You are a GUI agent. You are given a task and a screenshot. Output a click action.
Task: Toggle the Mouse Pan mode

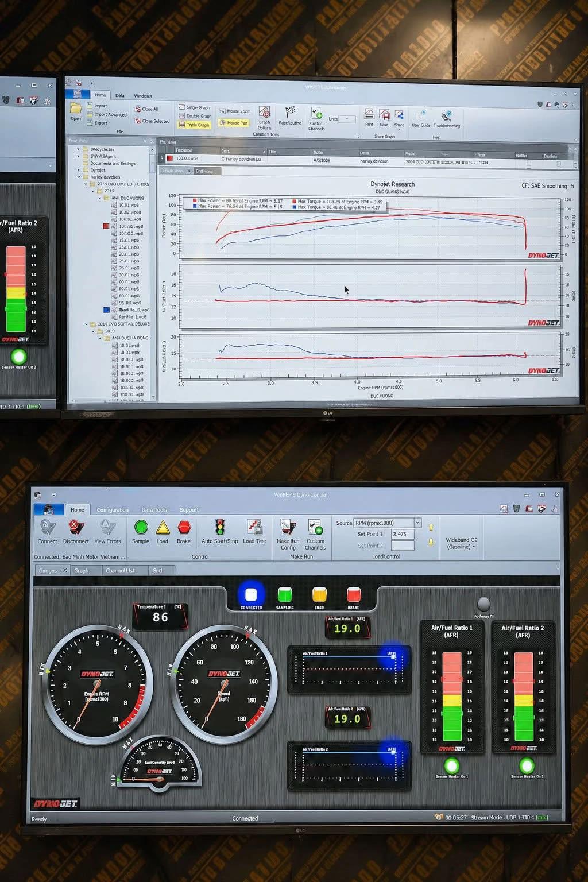[x=234, y=123]
